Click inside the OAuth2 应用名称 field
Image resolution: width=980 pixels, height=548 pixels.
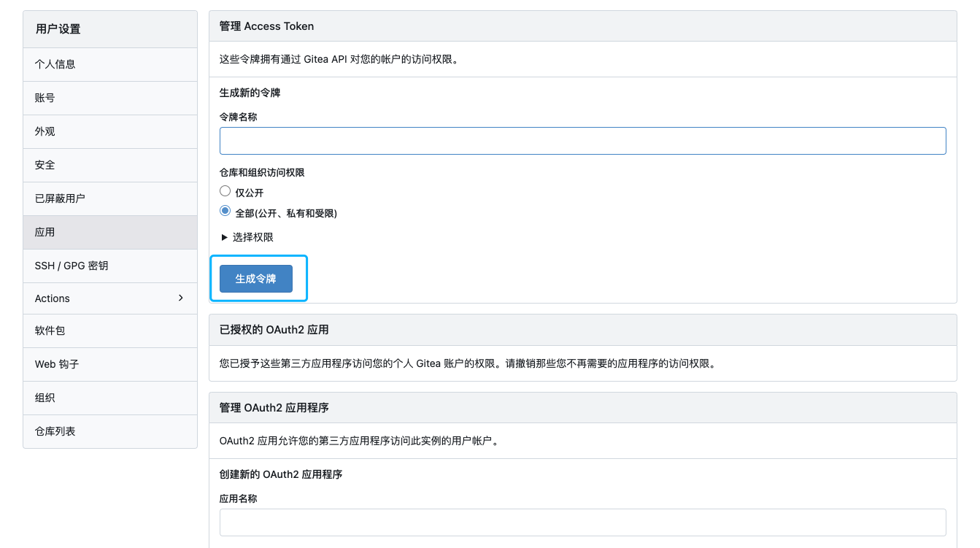click(x=582, y=522)
